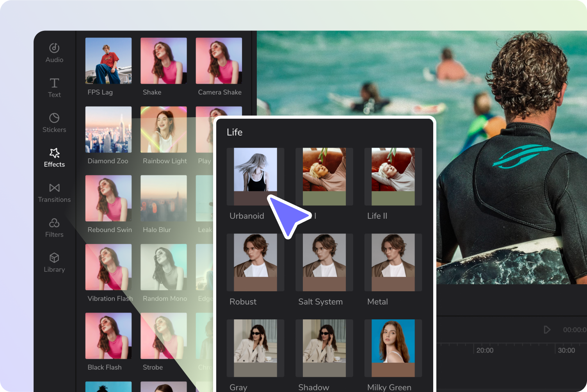Apply the Urbanoid filter

click(x=255, y=176)
